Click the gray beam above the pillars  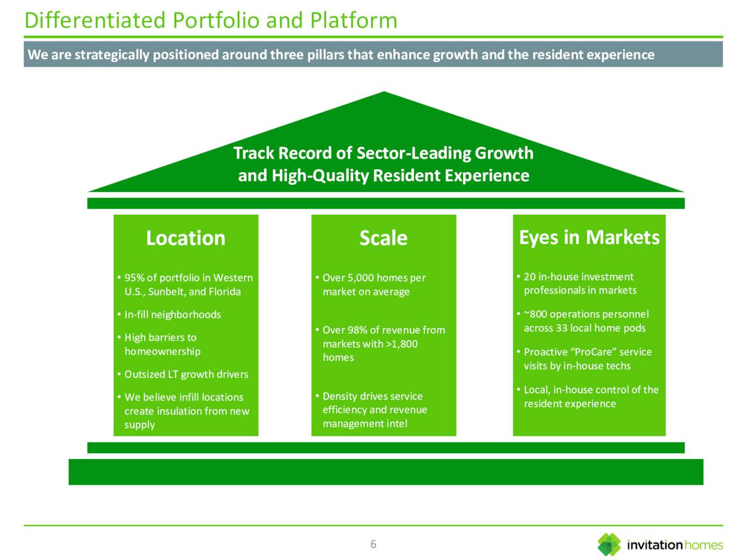(x=385, y=203)
